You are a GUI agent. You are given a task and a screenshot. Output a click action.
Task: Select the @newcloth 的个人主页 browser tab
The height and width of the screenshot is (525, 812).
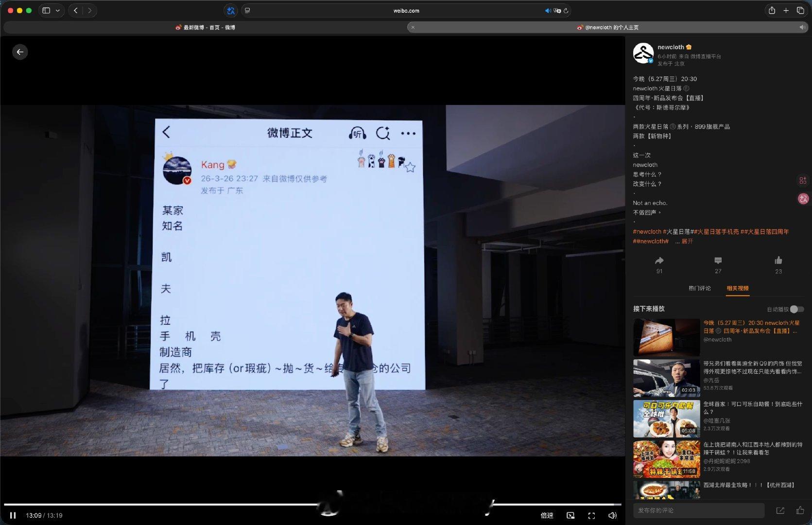[607, 28]
